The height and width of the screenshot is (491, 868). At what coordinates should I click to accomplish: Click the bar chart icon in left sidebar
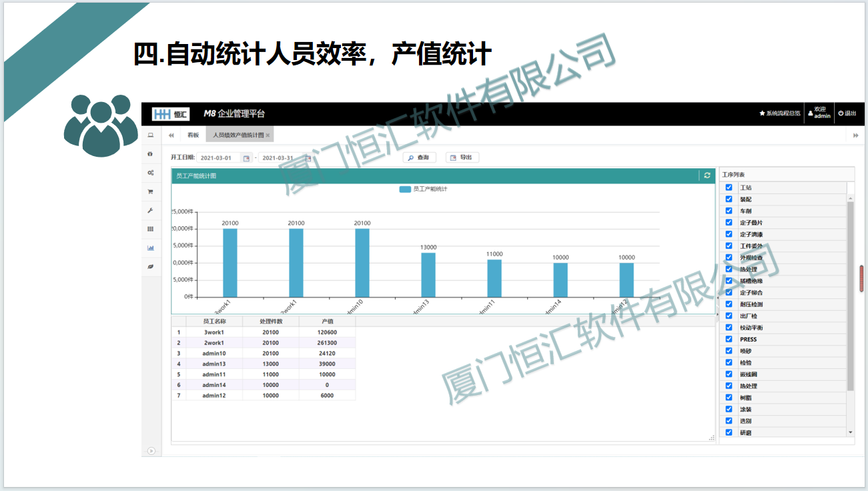pos(151,248)
